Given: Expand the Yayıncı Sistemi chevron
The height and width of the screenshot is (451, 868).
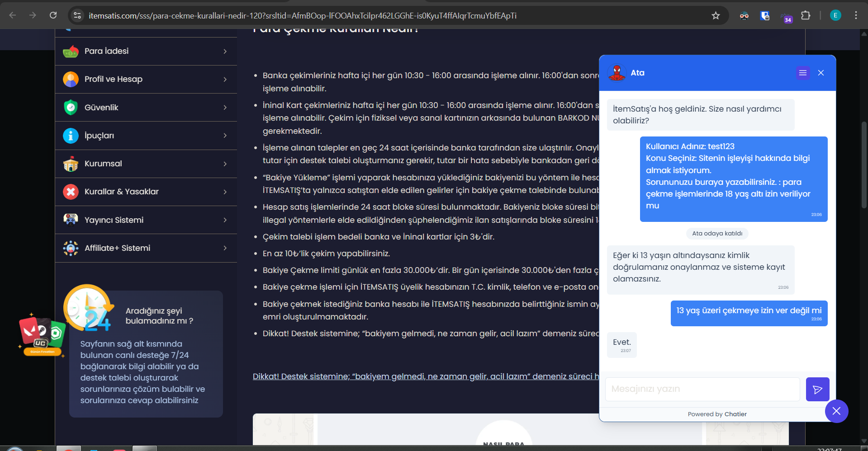Looking at the screenshot, I should (x=225, y=220).
